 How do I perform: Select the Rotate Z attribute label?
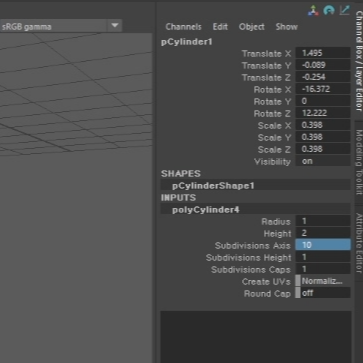(272, 114)
